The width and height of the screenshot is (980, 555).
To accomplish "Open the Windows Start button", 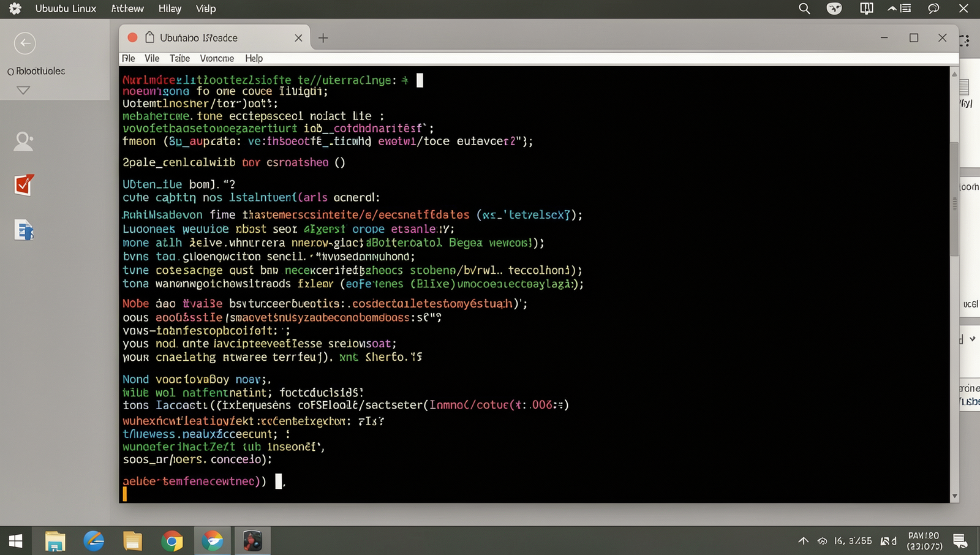I will click(x=16, y=541).
